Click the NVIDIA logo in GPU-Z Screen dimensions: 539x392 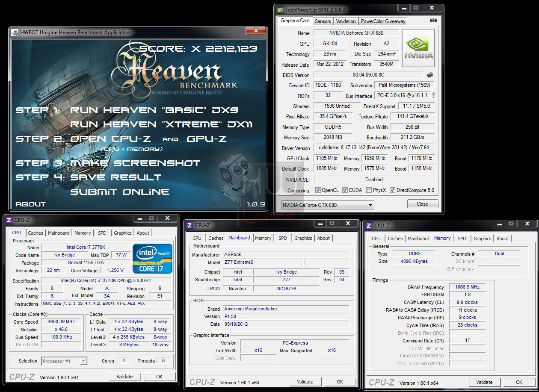[419, 48]
